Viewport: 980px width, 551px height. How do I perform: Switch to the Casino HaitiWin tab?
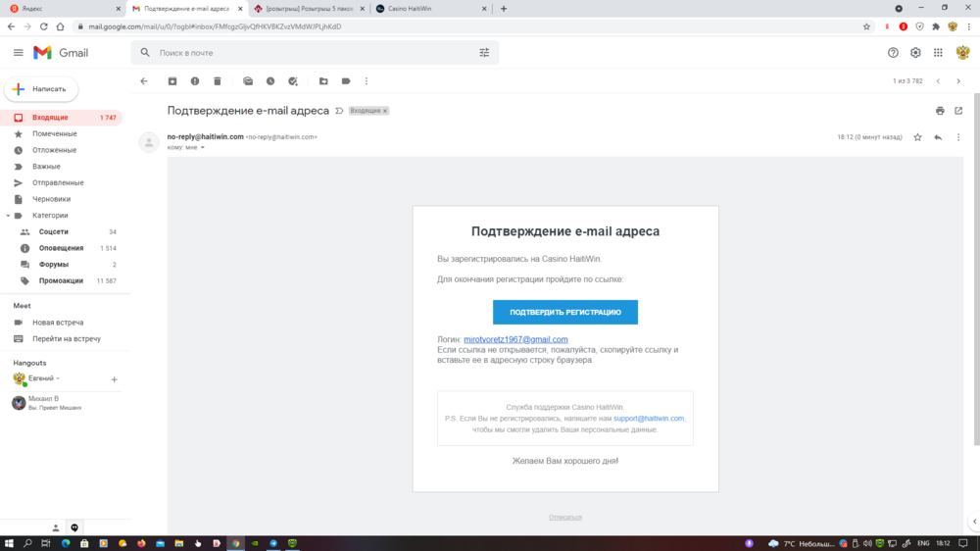coord(431,9)
